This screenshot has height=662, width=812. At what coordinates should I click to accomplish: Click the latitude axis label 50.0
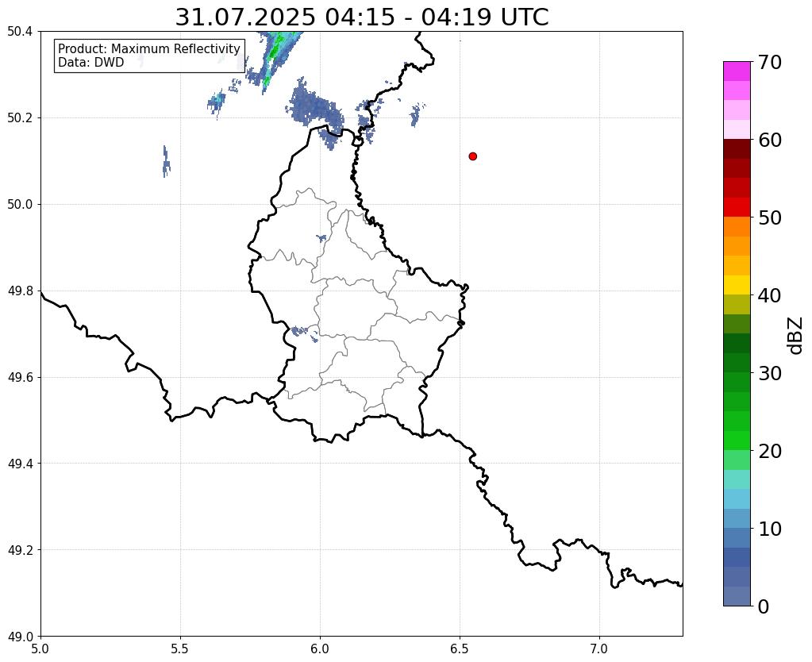(x=20, y=205)
